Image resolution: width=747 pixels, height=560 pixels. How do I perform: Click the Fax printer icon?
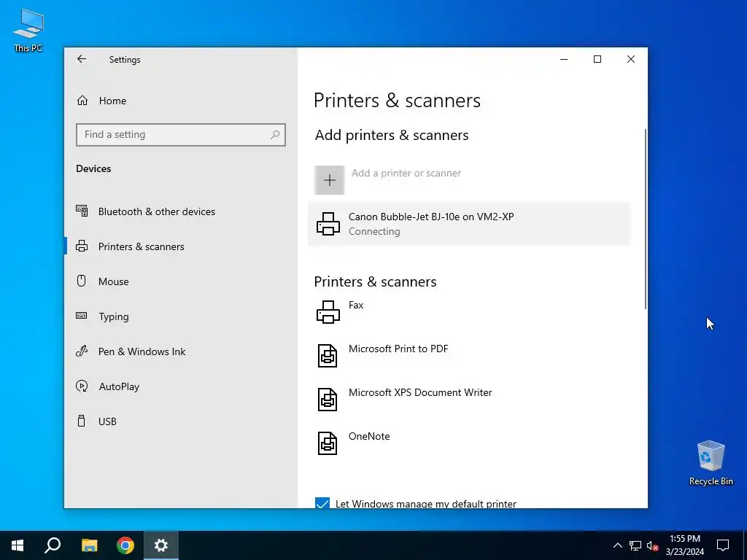pos(328,312)
